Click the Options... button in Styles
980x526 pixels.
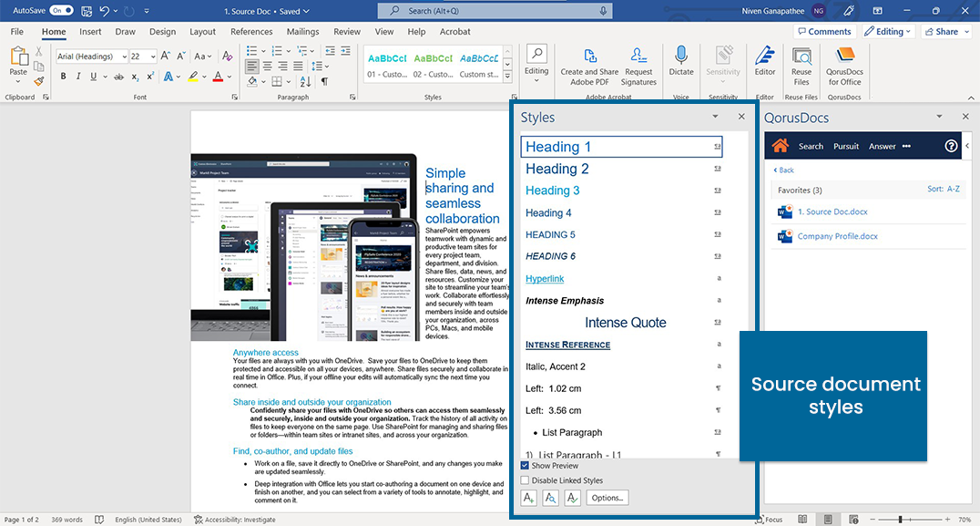607,498
